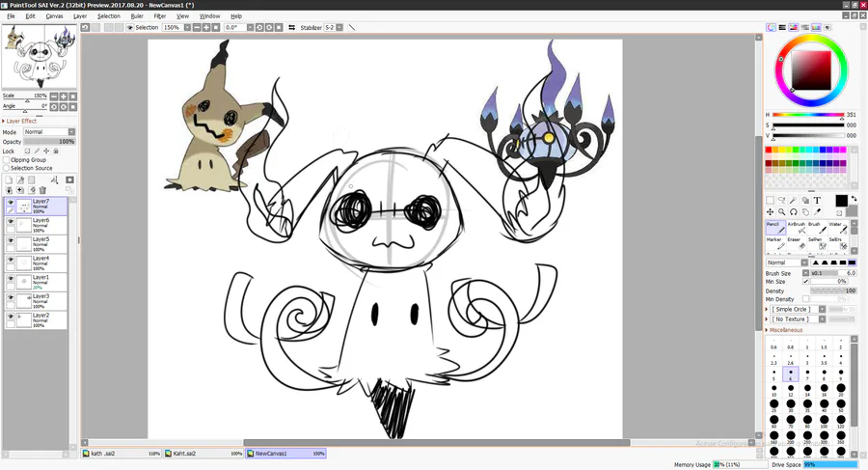Open the Brush Size multiplier dropdown
This screenshot has width=868, height=470.
coord(805,273)
